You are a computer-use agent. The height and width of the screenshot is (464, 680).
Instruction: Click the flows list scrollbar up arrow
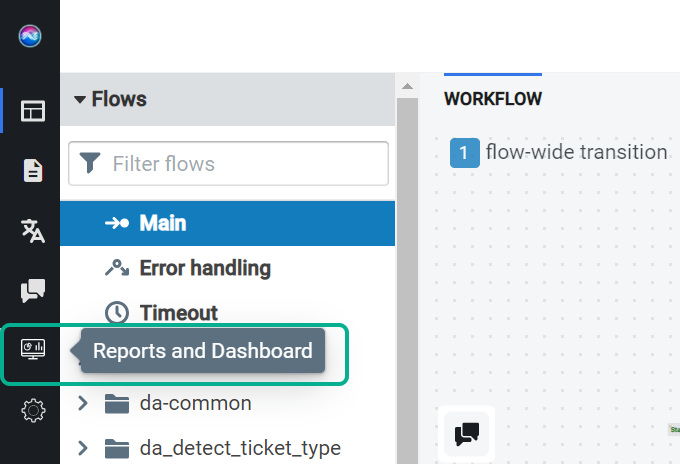point(407,86)
